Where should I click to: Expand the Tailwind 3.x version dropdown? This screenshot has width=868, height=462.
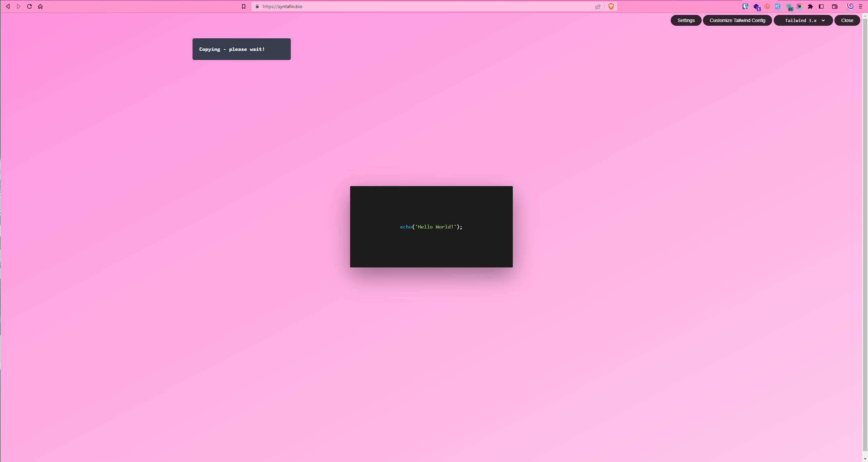pos(803,20)
